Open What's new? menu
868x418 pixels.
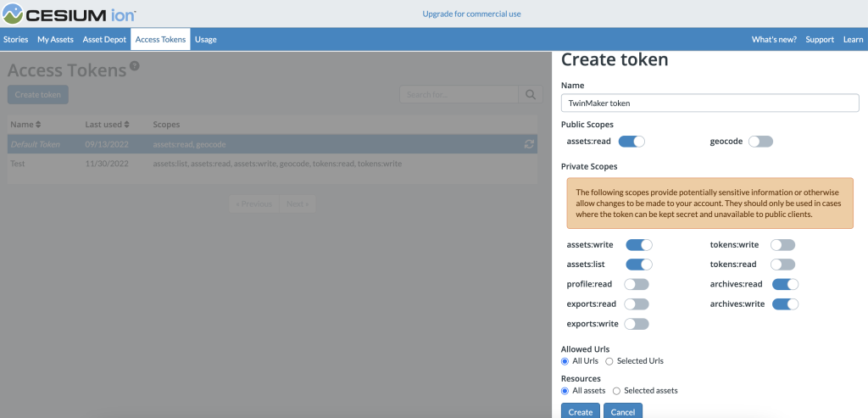(774, 39)
